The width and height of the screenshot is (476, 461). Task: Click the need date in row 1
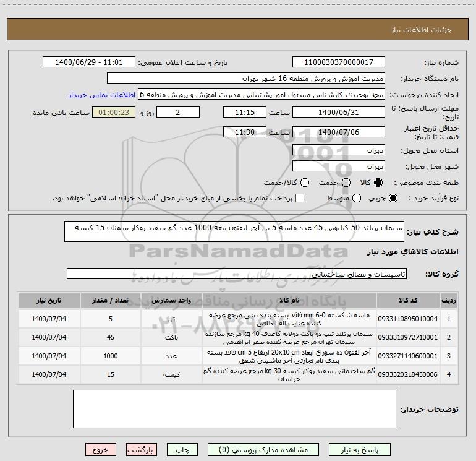(x=49, y=319)
